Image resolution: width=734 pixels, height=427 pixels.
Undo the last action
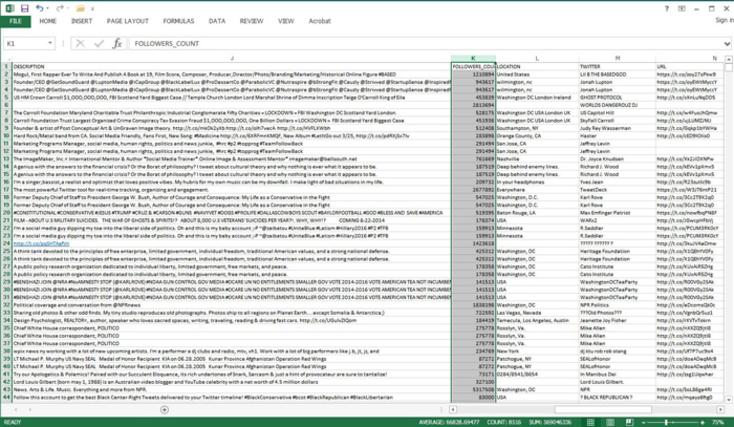[39, 8]
